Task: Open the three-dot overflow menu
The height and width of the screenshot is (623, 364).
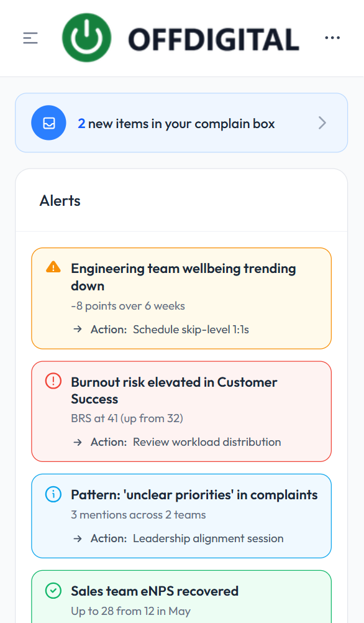Action: tap(332, 37)
